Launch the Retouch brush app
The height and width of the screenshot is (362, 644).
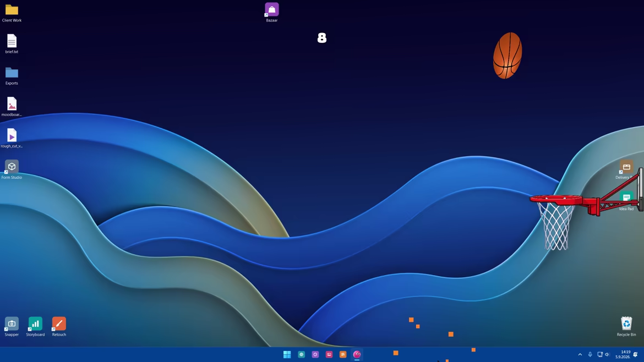pos(59,327)
